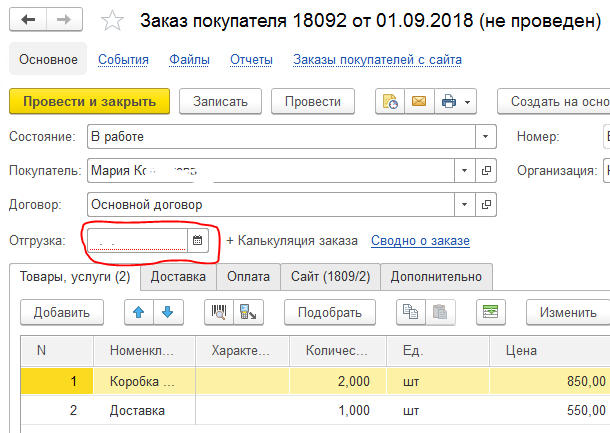Viewport: 610px width, 433px height.
Task: Click the copy rows icon
Action: (x=409, y=312)
